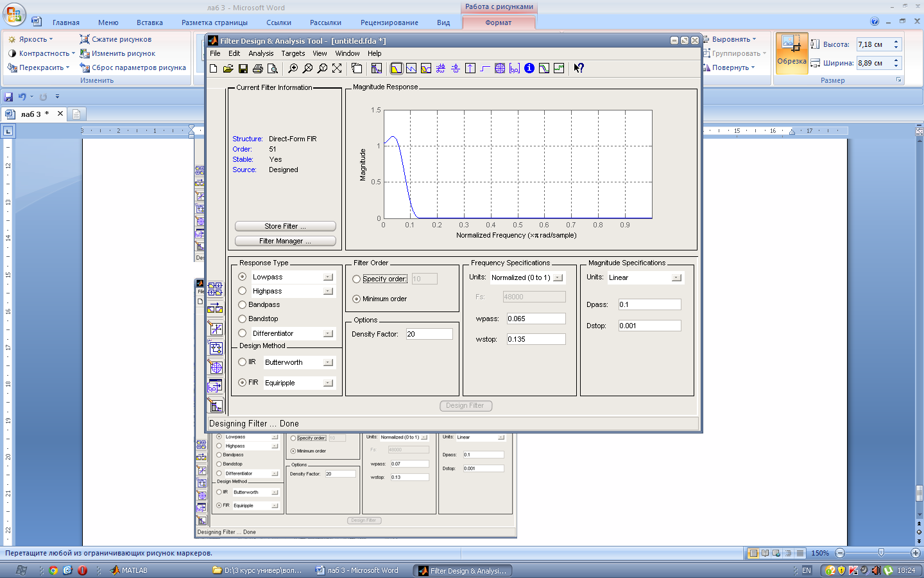Show the Magnitude Response Estimate

544,68
